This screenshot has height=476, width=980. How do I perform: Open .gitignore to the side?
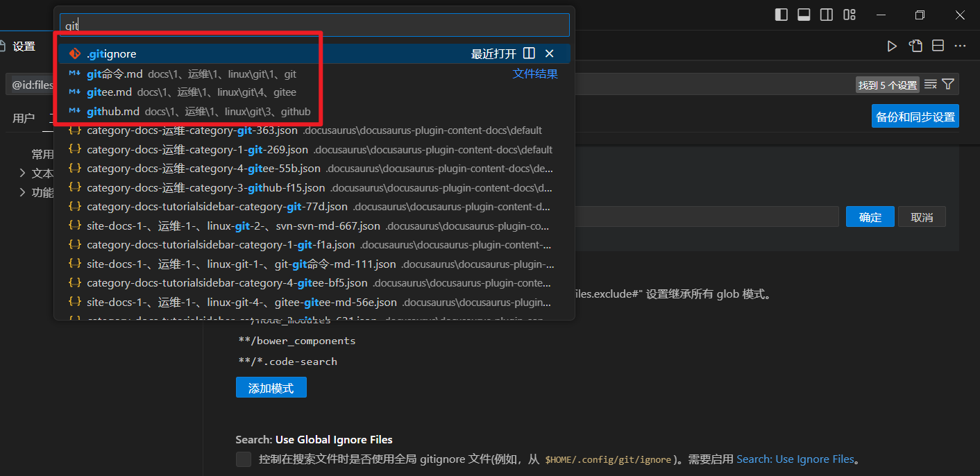529,53
